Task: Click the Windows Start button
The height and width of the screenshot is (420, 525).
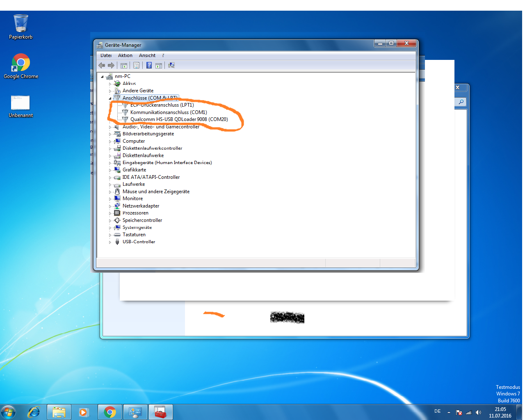Action: pyautogui.click(x=8, y=412)
